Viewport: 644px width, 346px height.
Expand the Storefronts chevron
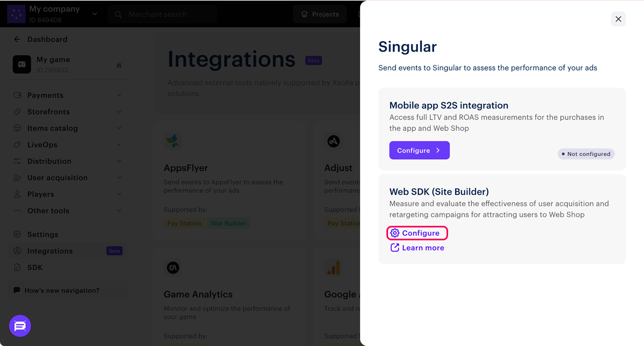click(x=119, y=112)
